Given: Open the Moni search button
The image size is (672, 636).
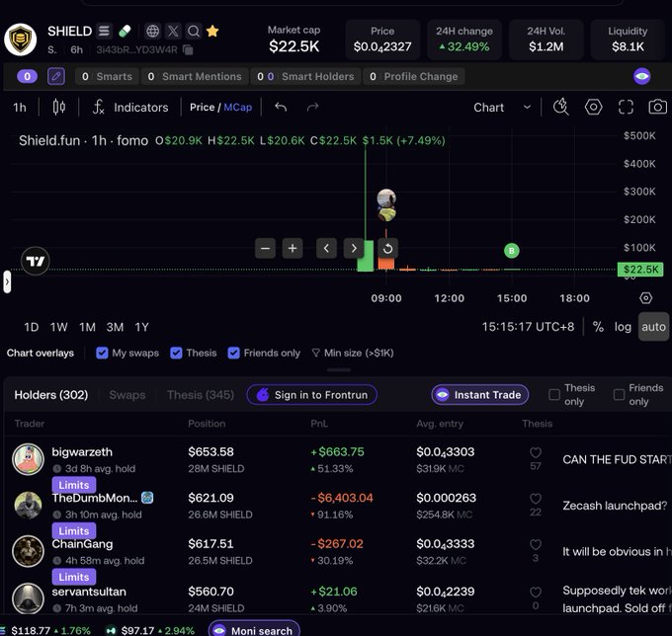Looking at the screenshot, I should [254, 630].
